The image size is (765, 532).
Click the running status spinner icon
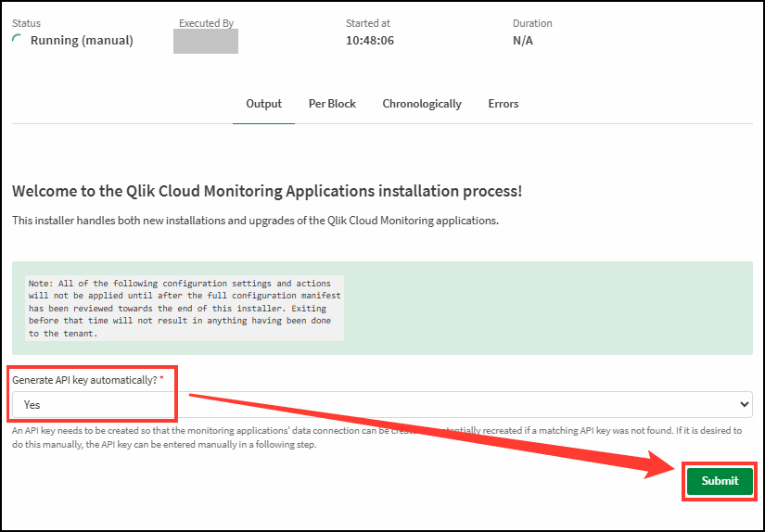[x=18, y=40]
